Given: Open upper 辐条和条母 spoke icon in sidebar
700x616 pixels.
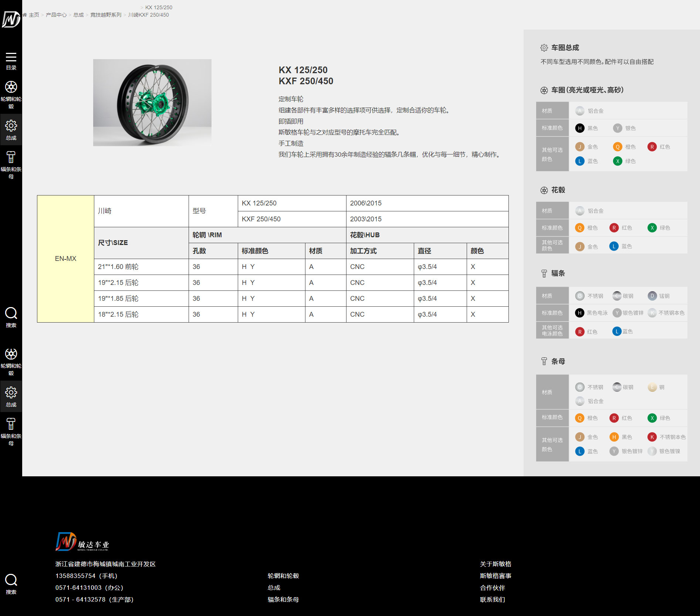Looking at the screenshot, I should (x=11, y=157).
